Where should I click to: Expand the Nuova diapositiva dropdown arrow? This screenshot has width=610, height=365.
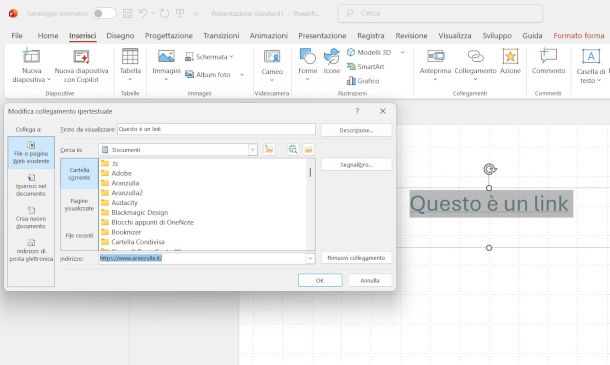click(x=49, y=80)
